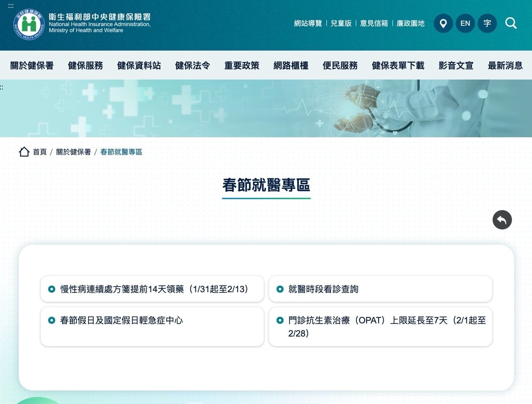Open 健保服務 main menu

85,65
